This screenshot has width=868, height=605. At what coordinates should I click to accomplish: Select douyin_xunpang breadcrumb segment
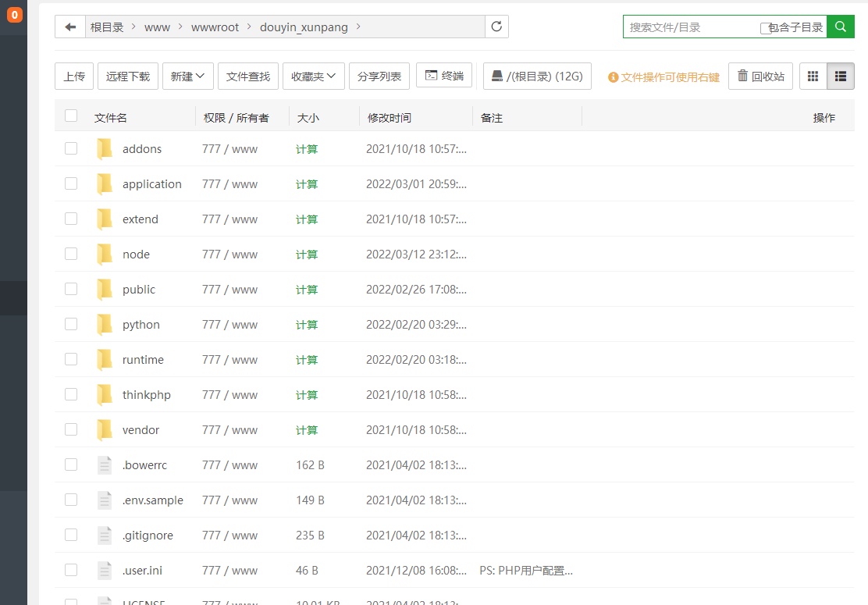click(x=304, y=27)
